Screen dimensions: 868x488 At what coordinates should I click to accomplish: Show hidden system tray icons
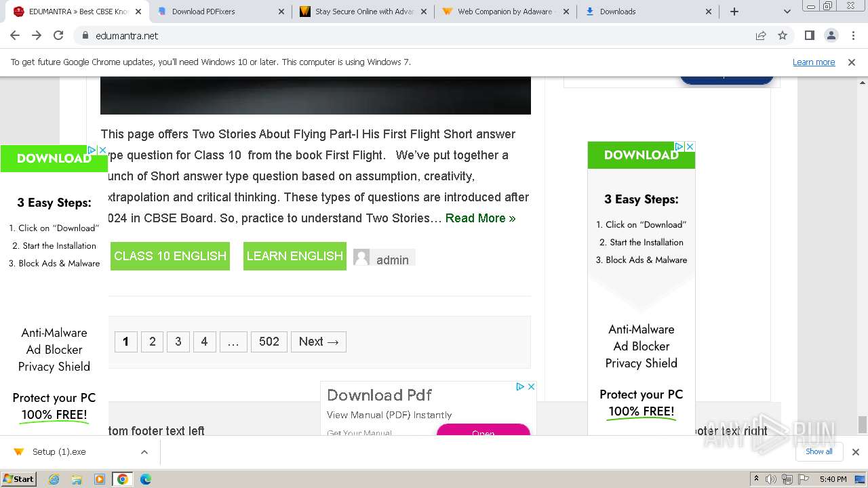(x=757, y=479)
